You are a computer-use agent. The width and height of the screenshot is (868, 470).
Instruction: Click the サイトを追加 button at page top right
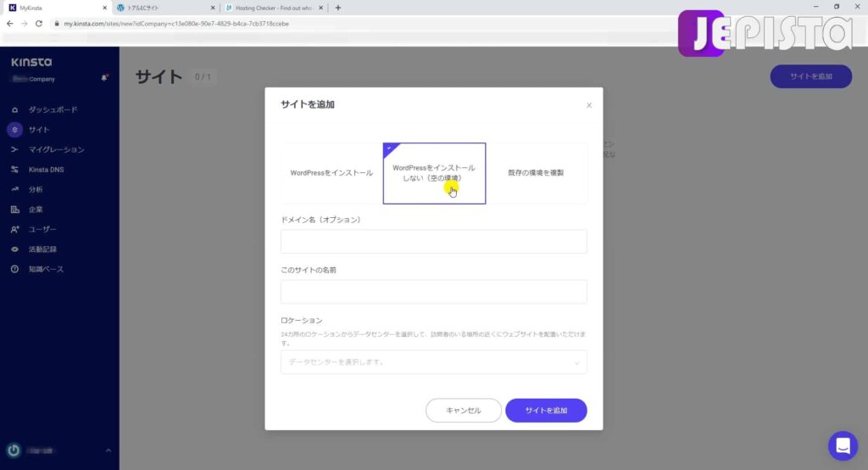coord(811,76)
